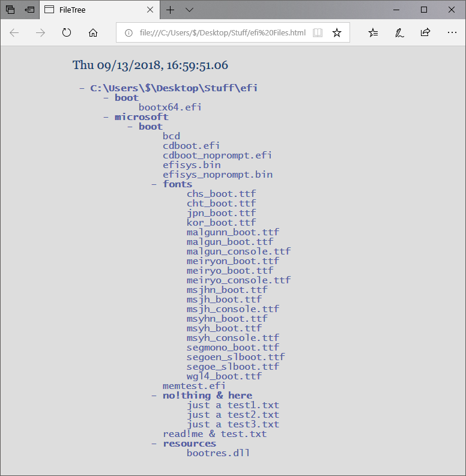Select msjh_boot.ttf font file

(x=224, y=300)
